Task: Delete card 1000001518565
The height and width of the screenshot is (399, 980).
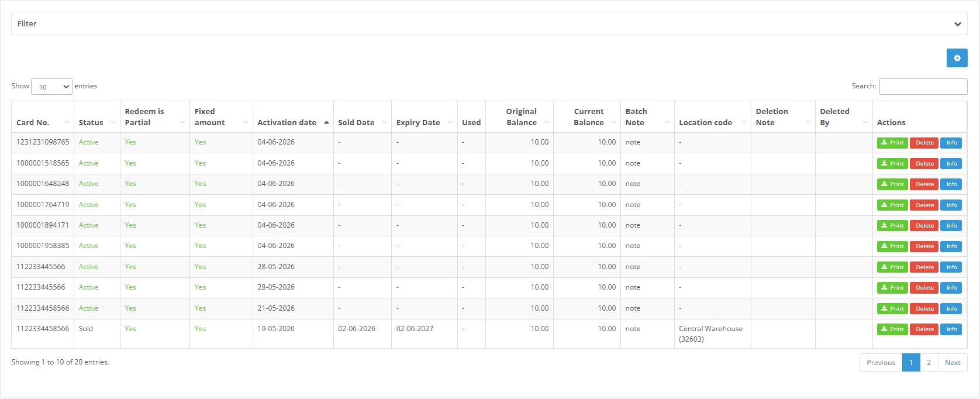Action: coord(924,164)
